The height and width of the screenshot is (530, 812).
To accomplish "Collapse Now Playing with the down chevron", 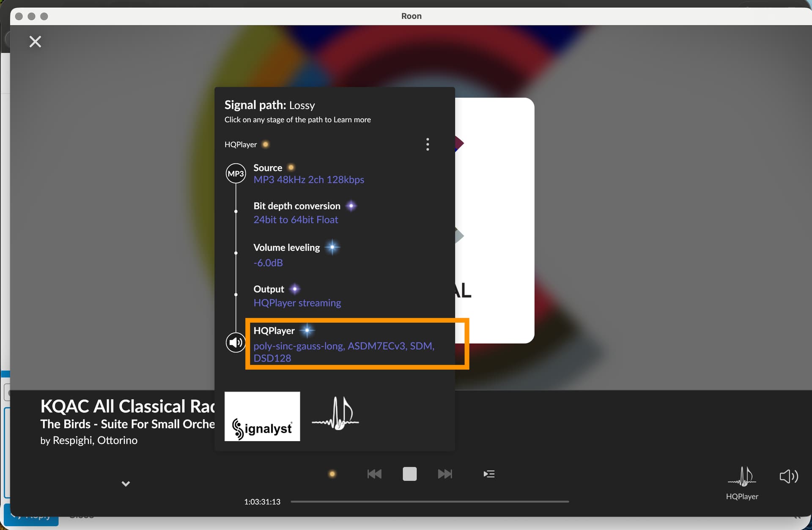I will [126, 483].
